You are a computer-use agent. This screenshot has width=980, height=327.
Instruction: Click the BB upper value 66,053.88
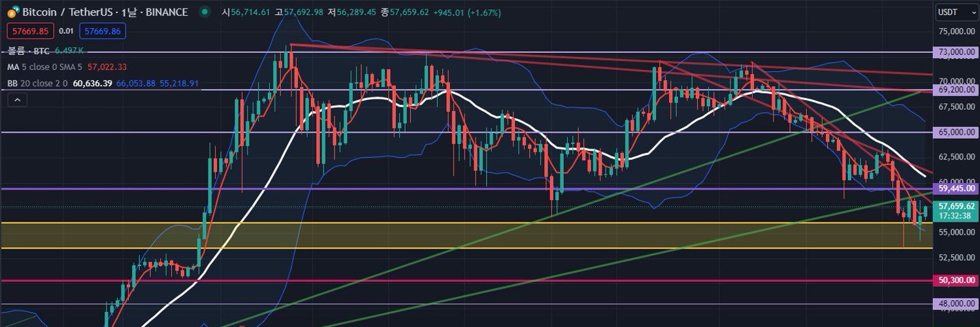tap(137, 83)
